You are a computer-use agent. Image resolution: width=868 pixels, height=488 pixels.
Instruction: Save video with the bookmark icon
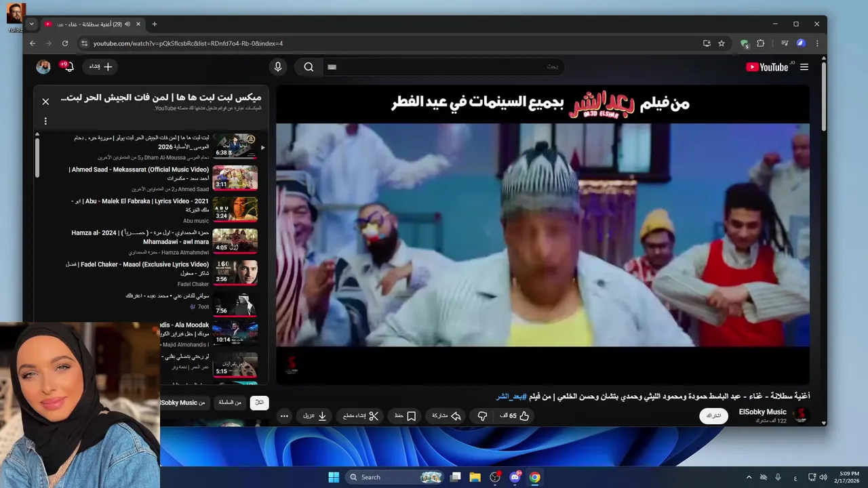(405, 415)
